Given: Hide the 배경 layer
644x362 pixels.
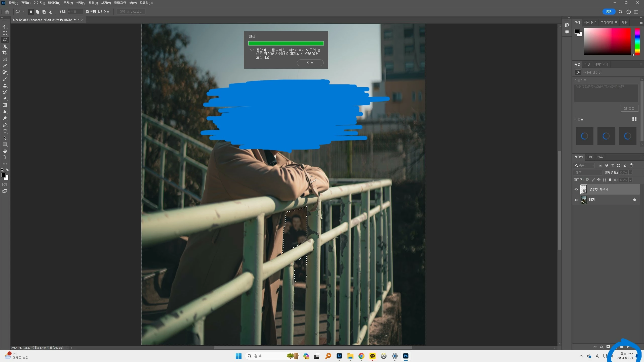Looking at the screenshot, I should (576, 200).
